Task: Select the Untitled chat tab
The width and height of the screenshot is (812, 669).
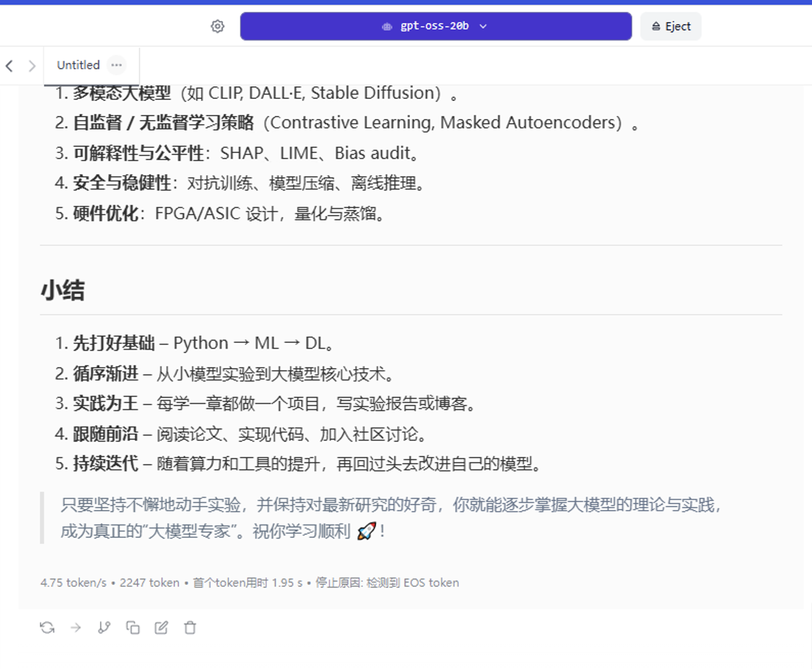Action: coord(78,65)
